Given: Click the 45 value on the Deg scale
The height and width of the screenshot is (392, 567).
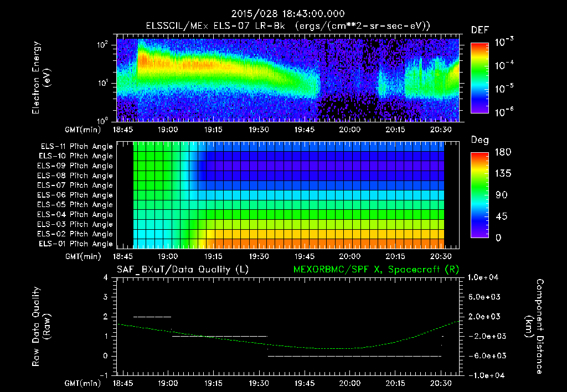Looking at the screenshot, I should [x=502, y=216].
